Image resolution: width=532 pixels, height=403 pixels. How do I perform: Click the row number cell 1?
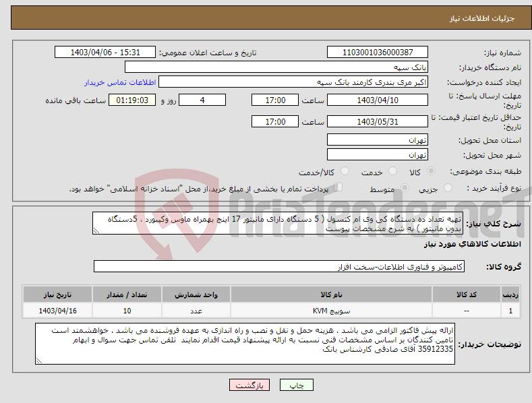[510, 311]
